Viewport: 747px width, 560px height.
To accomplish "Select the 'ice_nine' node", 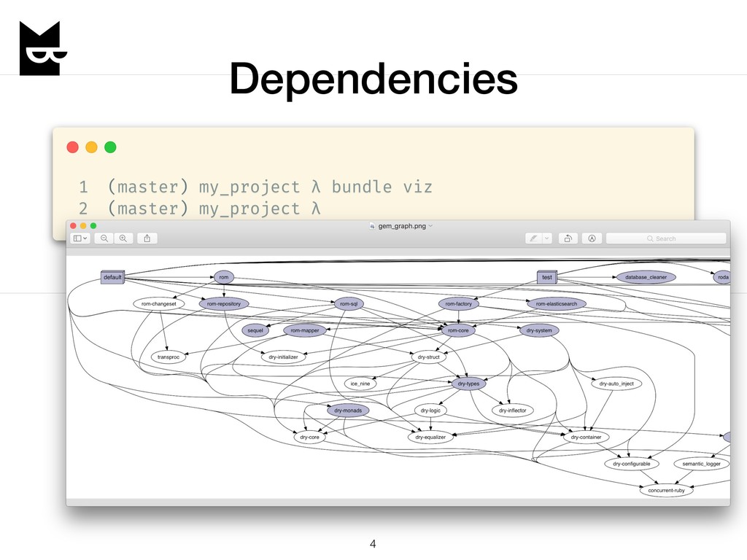I will [360, 384].
